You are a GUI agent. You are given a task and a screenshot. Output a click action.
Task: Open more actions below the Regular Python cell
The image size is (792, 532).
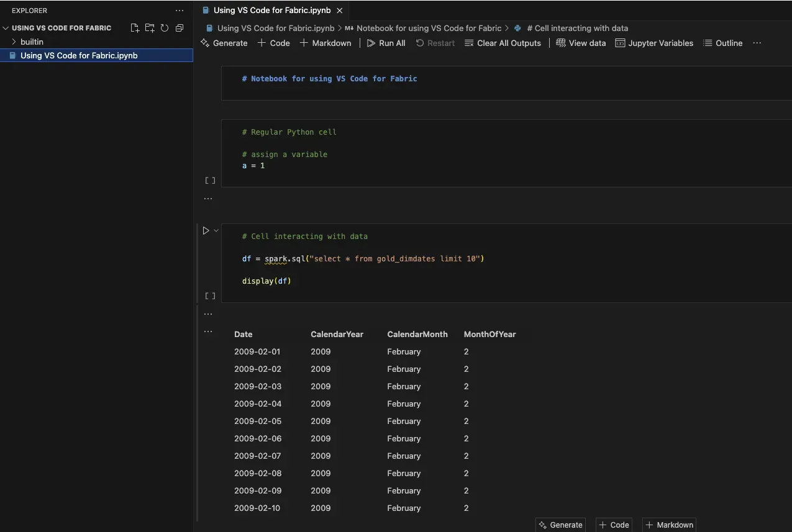point(208,199)
